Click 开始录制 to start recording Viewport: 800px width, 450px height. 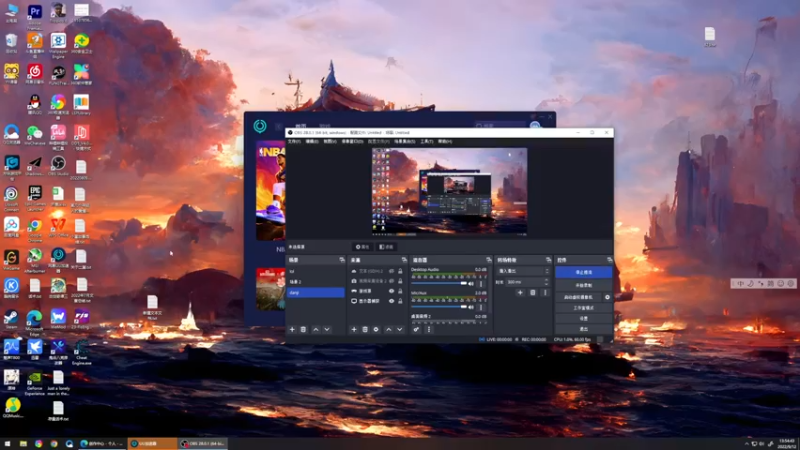click(x=584, y=286)
